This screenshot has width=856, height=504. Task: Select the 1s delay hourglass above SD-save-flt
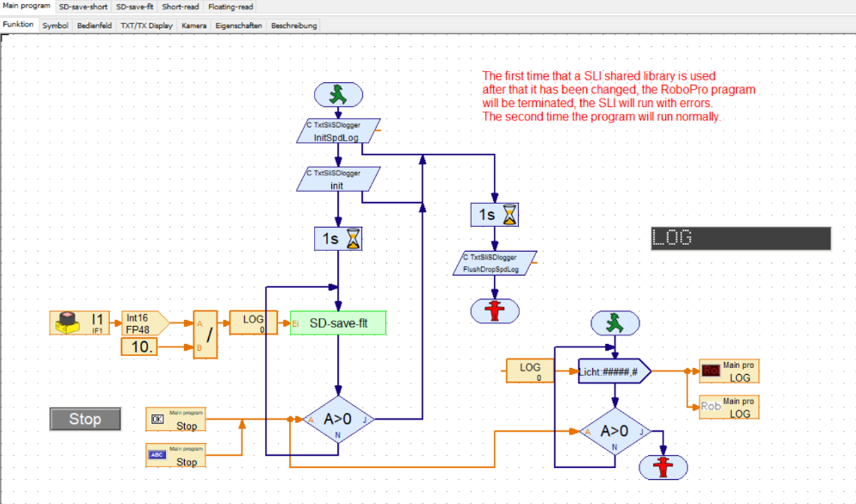[339, 239]
